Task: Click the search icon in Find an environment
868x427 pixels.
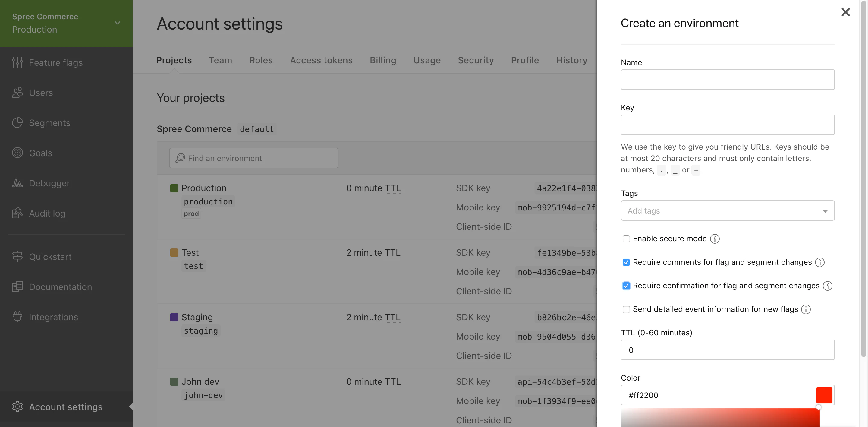Action: pos(180,158)
